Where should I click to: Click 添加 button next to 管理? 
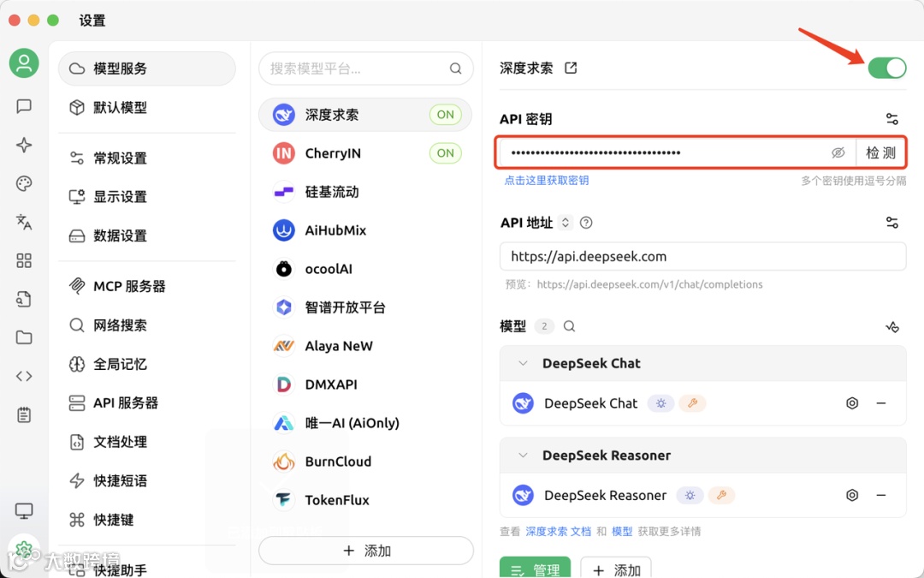click(x=616, y=568)
